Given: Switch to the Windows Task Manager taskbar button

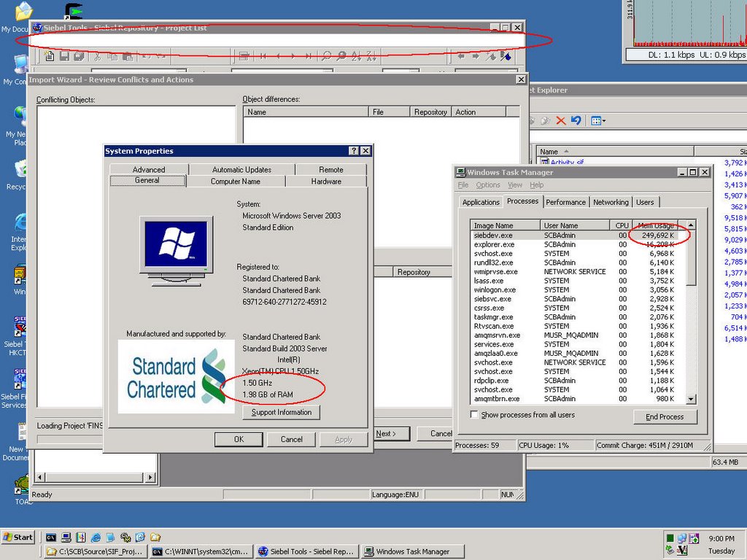Looking at the screenshot, I should 412,551.
